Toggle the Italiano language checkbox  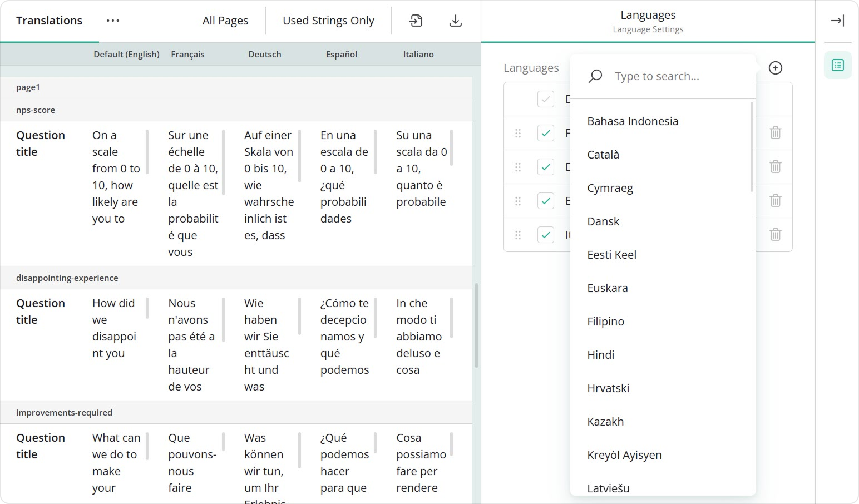(546, 235)
